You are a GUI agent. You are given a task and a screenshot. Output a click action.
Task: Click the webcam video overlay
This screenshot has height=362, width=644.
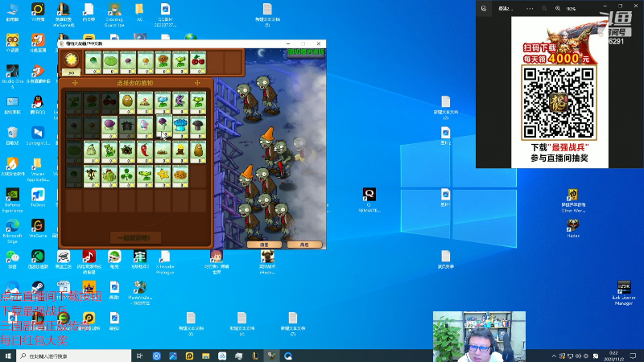(479, 336)
